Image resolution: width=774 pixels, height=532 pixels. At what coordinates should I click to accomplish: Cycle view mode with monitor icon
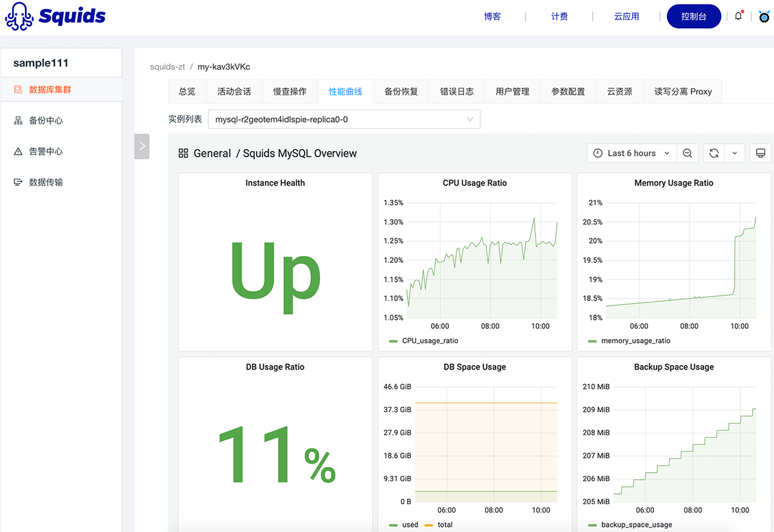click(760, 153)
